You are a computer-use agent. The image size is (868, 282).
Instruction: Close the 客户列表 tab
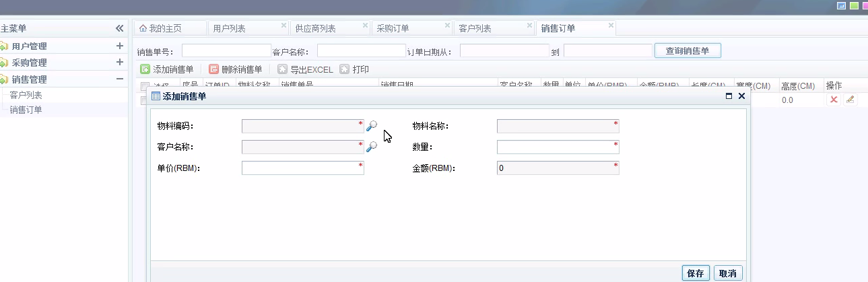[530, 26]
